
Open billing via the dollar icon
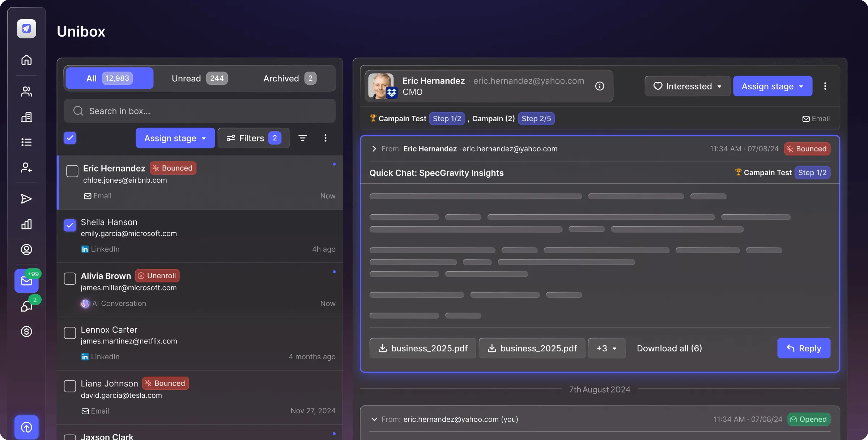point(26,331)
